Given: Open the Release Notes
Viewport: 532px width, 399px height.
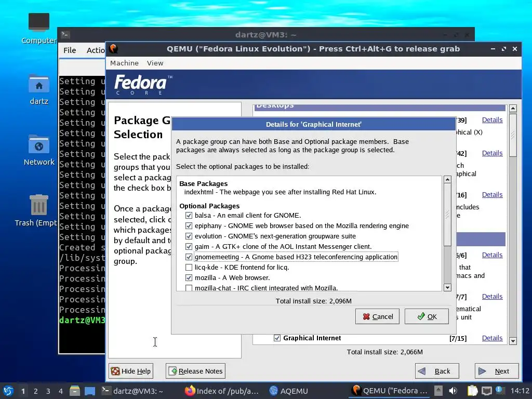Looking at the screenshot, I should click(x=195, y=371).
